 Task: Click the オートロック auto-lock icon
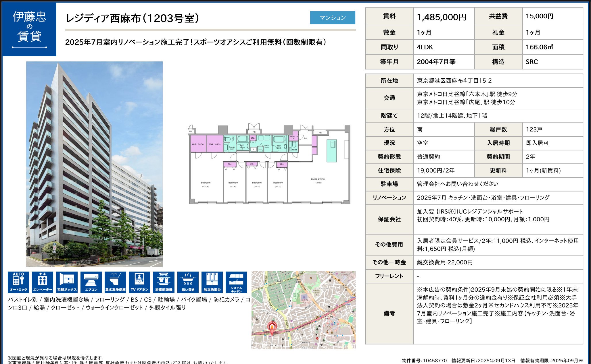[x=18, y=282]
